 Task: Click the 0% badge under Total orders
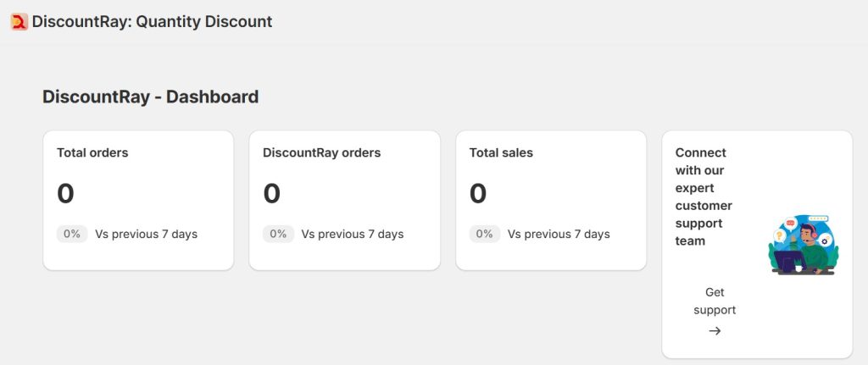click(x=72, y=234)
